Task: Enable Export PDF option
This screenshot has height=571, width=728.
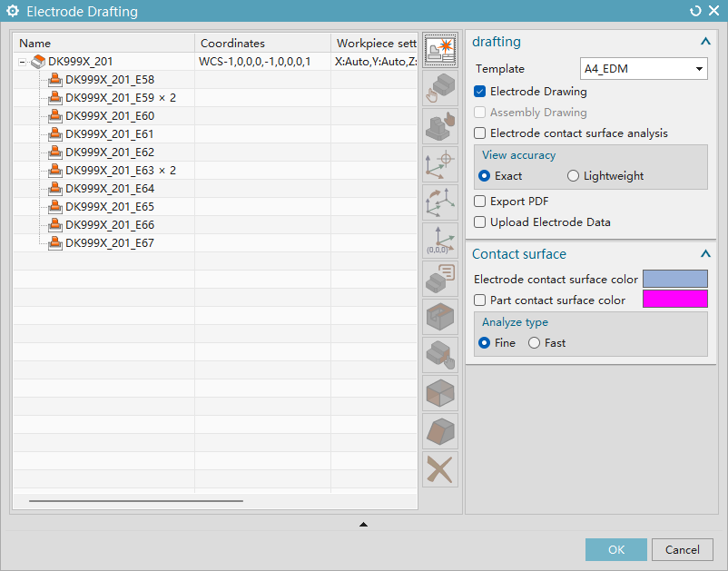Action: pos(480,202)
